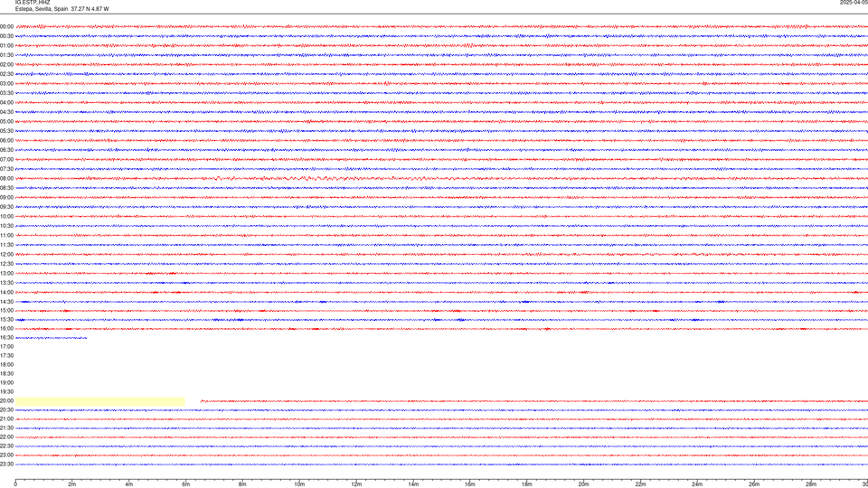
Task: Click the 24m tick on the time axis
Action: [697, 484]
